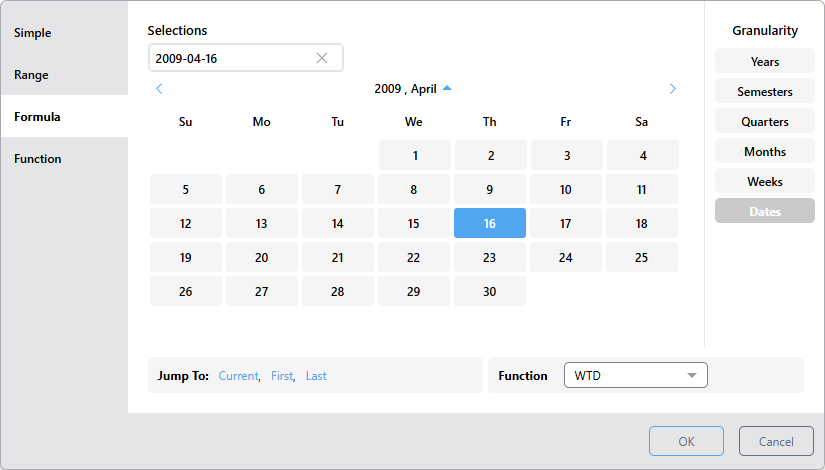Clear the selected date with X icon
825x470 pixels.
[x=322, y=58]
